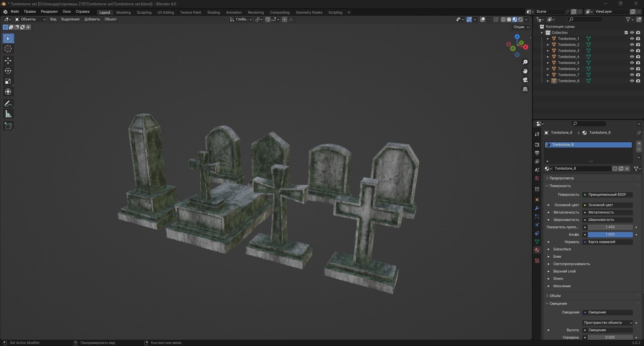Open the World properties tab
The height and width of the screenshot is (346, 644).
click(x=537, y=178)
